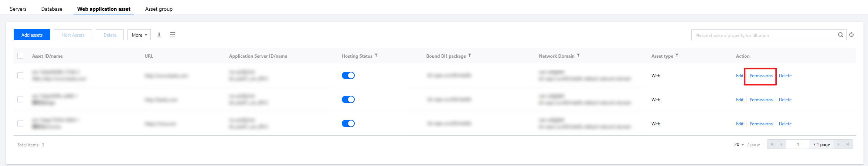This screenshot has height=166, width=868.
Task: Disable hosting status for third asset
Action: [x=348, y=123]
